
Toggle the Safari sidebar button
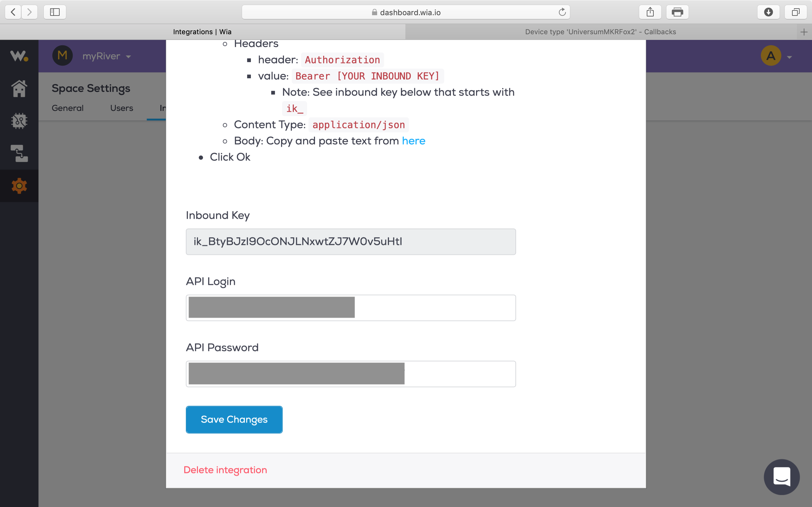[x=55, y=12]
